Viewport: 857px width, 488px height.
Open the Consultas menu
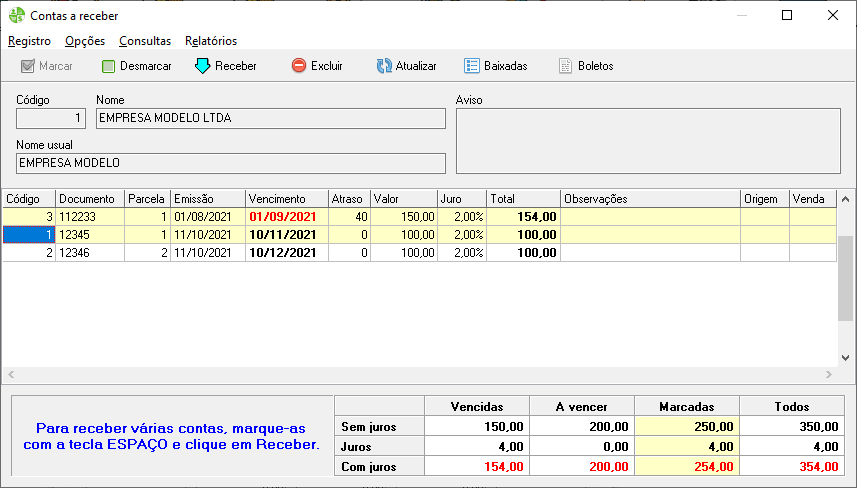[145, 41]
